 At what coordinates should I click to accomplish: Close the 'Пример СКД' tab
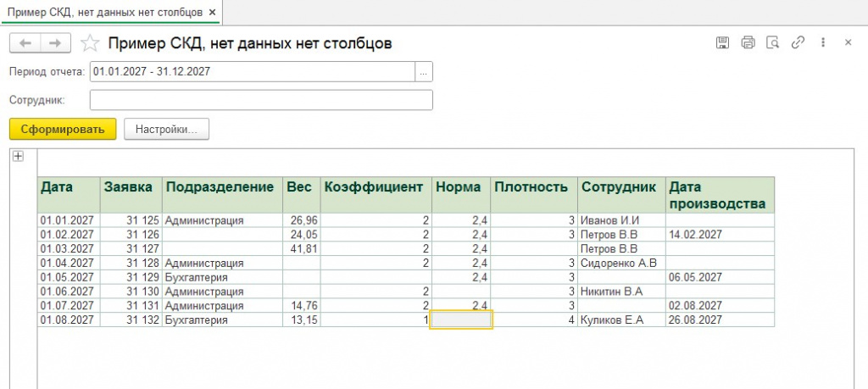pos(213,12)
